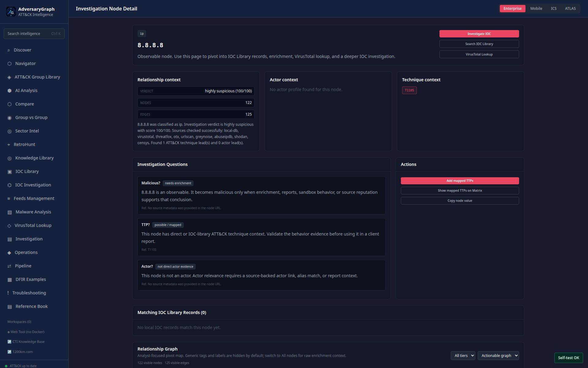This screenshot has width=588, height=368.
Task: Click the Group vs Group icon
Action: point(9,118)
